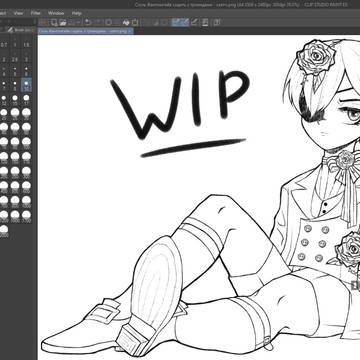Viewport: 360px width, 360px height.
Task: Select brush size preset 1.5
Action: [x=26, y=43]
